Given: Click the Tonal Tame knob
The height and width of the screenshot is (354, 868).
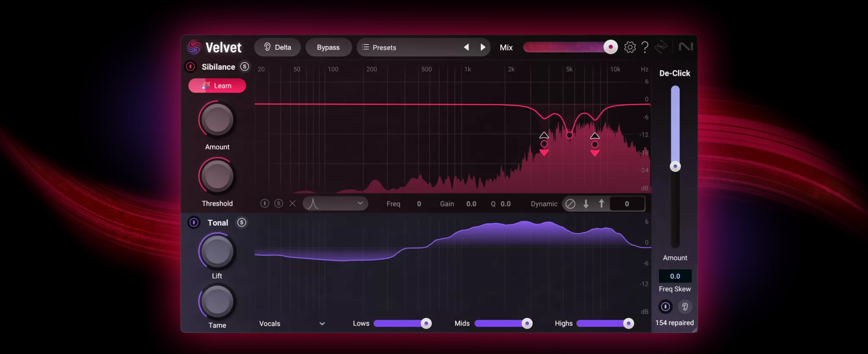Looking at the screenshot, I should pyautogui.click(x=217, y=302).
